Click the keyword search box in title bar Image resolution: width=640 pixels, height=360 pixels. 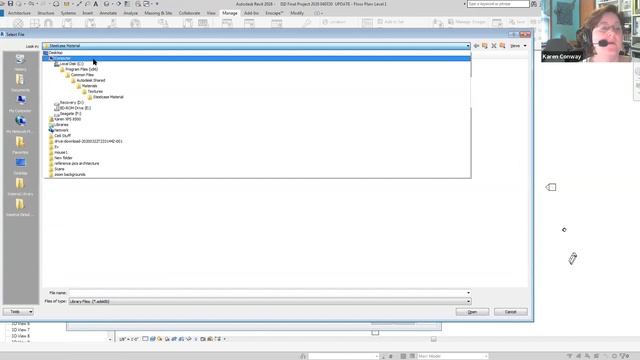click(x=498, y=4)
